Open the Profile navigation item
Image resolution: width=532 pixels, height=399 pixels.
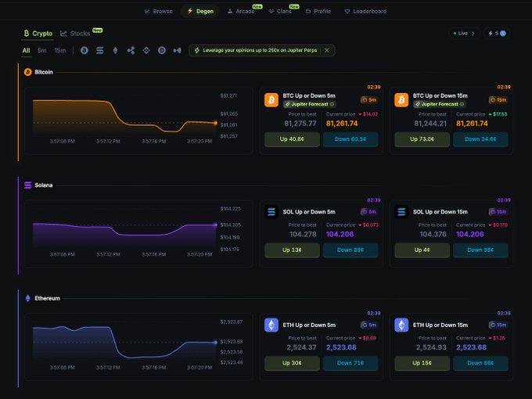point(318,11)
